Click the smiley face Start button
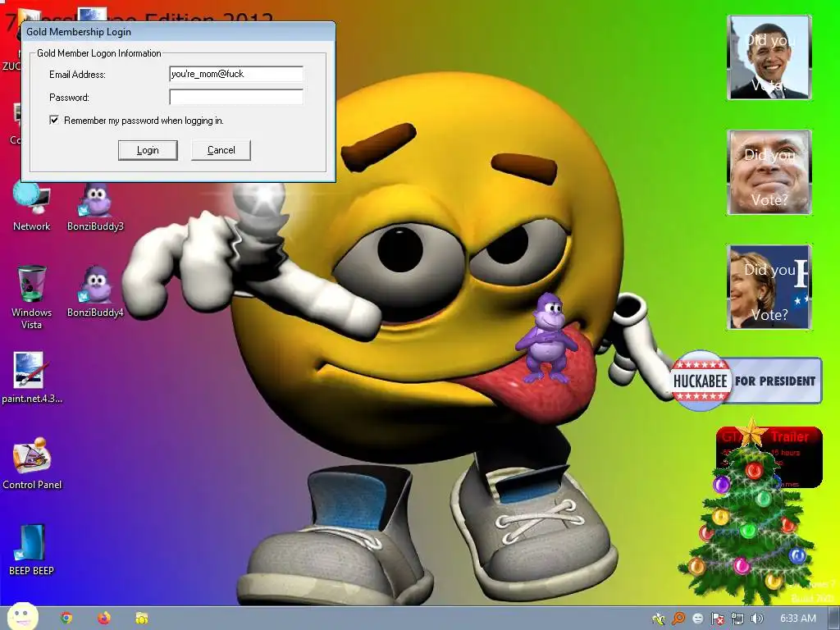Screen dimensions: 840x630 pos(22,617)
